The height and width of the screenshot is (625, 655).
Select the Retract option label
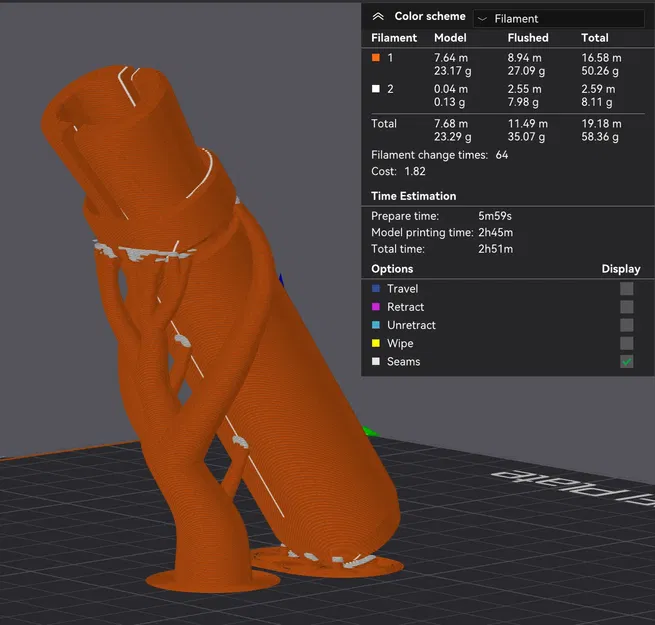pos(405,307)
